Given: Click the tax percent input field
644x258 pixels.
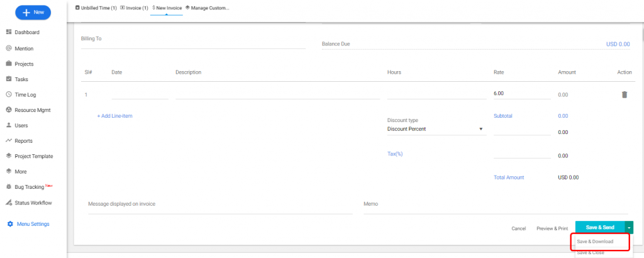Looking at the screenshot, I should [x=522, y=154].
